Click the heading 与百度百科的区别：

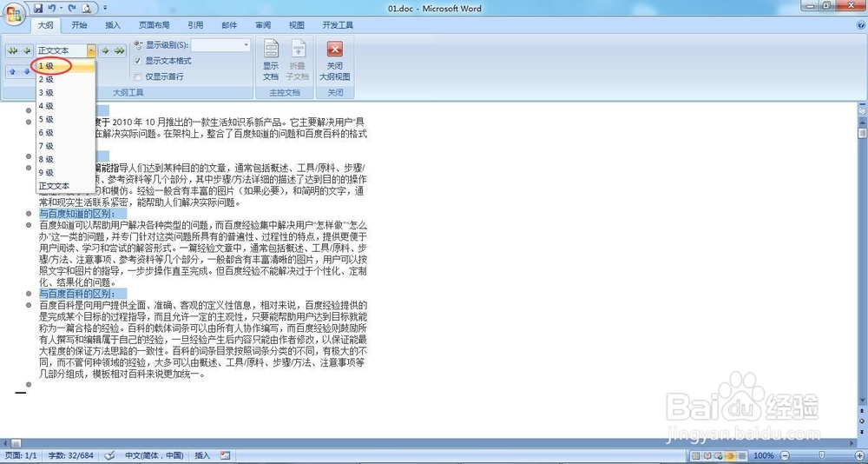pos(77,293)
